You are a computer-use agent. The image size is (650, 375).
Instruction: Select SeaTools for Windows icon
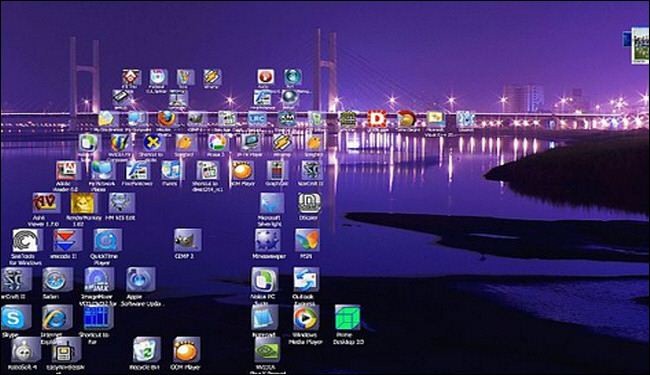pos(27,241)
